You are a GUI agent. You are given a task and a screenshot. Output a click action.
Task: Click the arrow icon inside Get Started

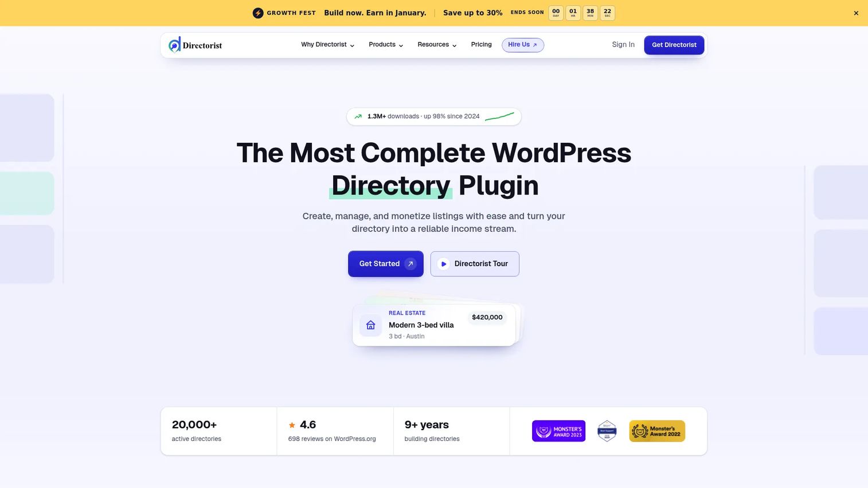410,264
